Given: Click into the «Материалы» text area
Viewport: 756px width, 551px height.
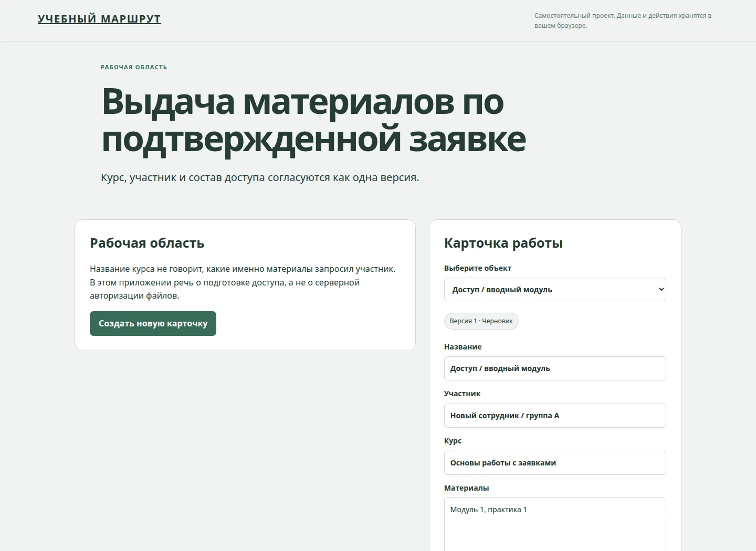Looking at the screenshot, I should 555,524.
